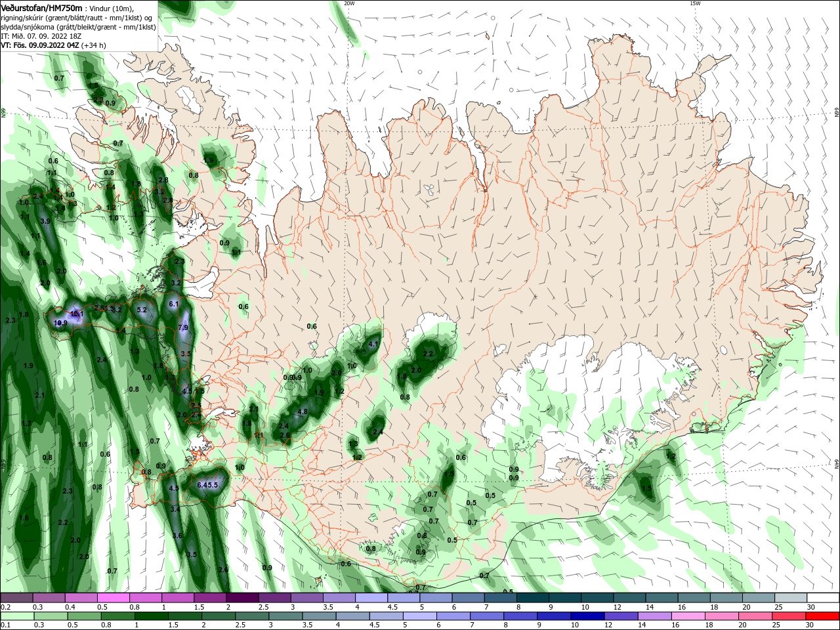Click the '0.2' label starting the snow scale
This screenshot has width=840, height=630.
(6, 607)
